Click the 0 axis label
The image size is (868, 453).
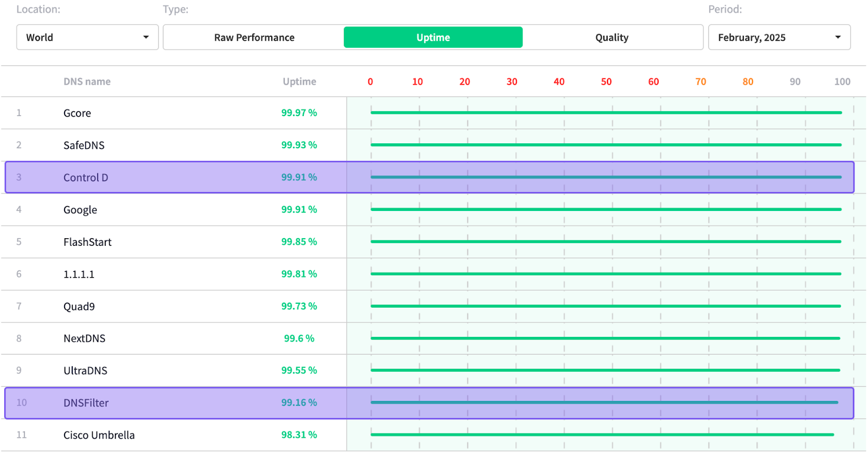pyautogui.click(x=371, y=81)
